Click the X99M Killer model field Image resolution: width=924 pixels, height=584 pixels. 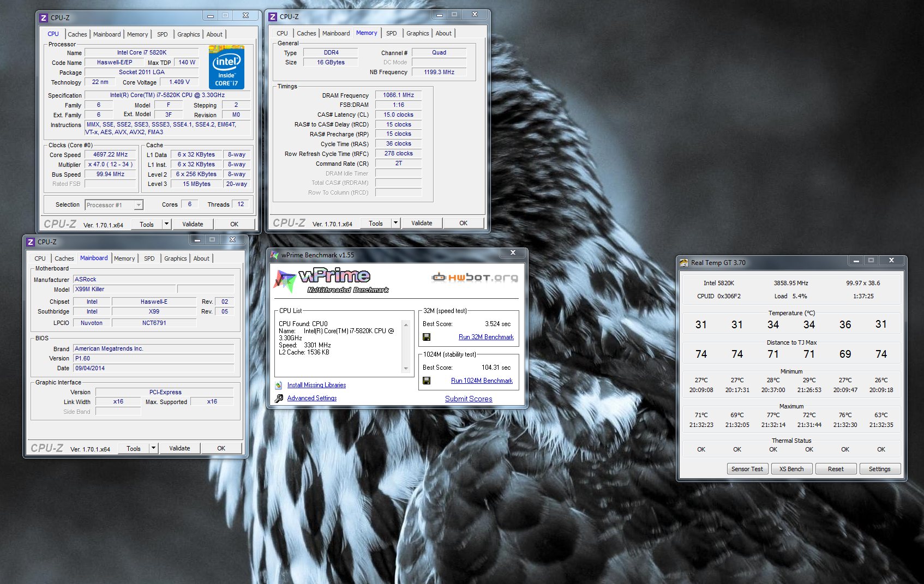click(x=125, y=289)
